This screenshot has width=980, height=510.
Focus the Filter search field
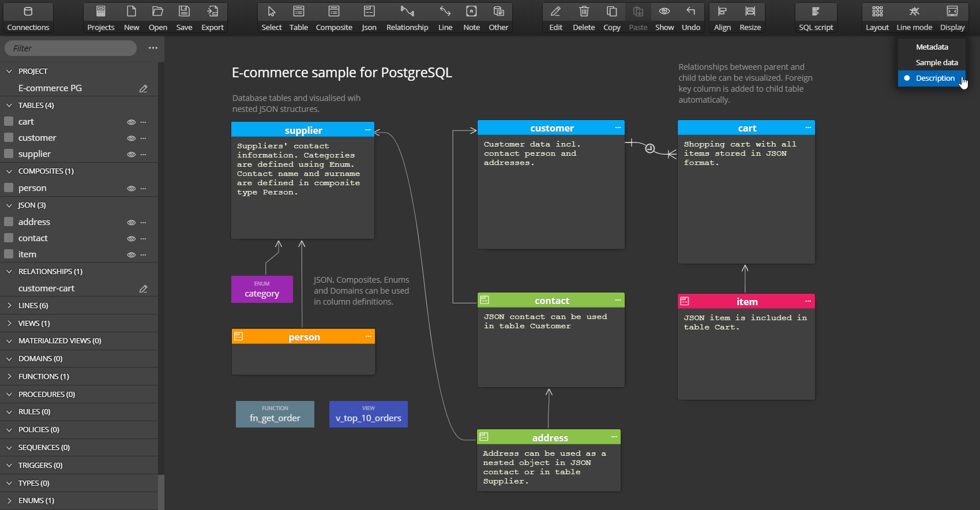71,48
